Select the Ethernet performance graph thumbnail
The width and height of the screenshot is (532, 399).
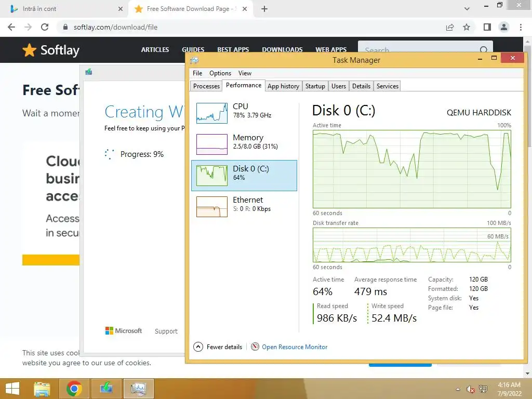[212, 207]
